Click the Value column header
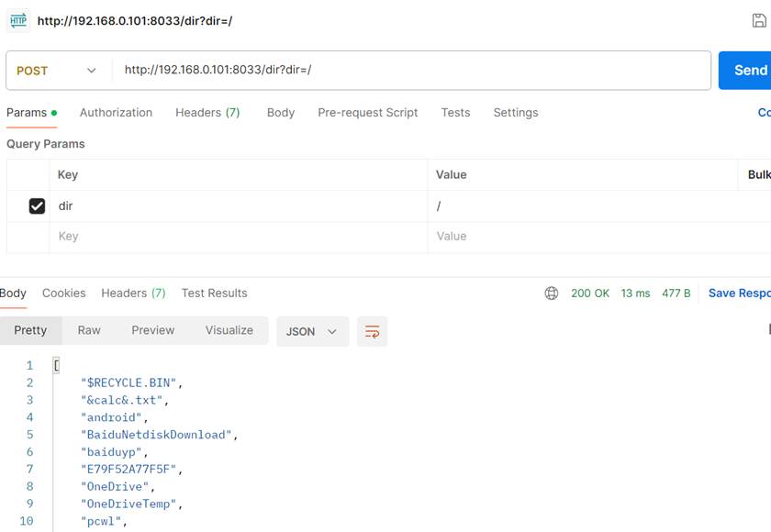 pos(451,174)
